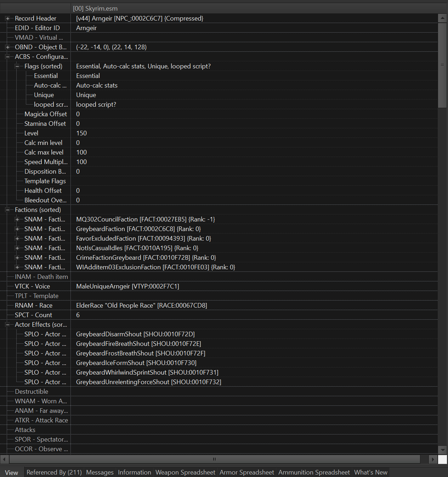Viewport: 448px width, 477px height.
Task: Select the Stamina Offset row
Action: pos(219,124)
